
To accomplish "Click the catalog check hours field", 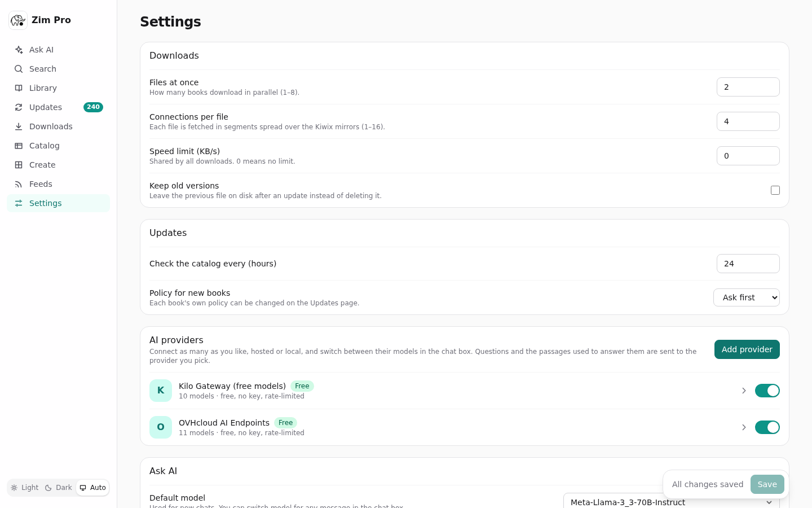I will pos(748,264).
